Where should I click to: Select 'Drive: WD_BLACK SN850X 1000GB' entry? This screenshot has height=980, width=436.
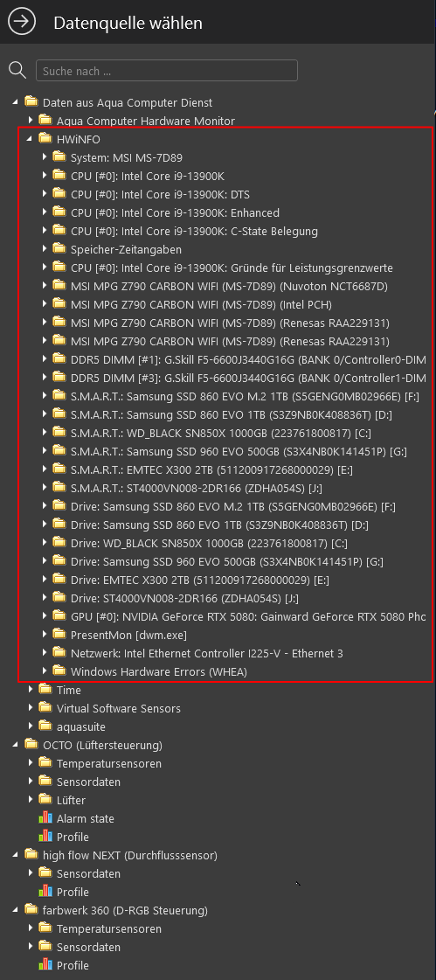point(209,543)
